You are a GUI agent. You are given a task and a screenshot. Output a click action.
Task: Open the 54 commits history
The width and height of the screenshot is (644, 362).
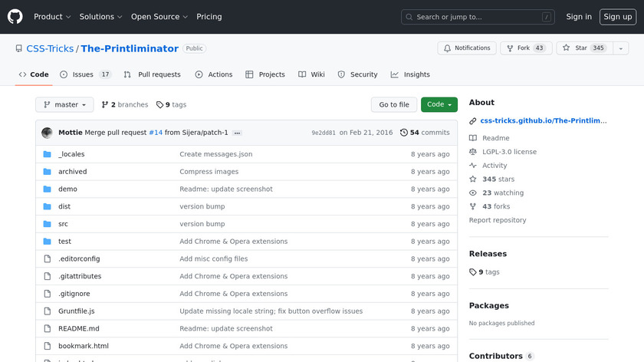425,133
